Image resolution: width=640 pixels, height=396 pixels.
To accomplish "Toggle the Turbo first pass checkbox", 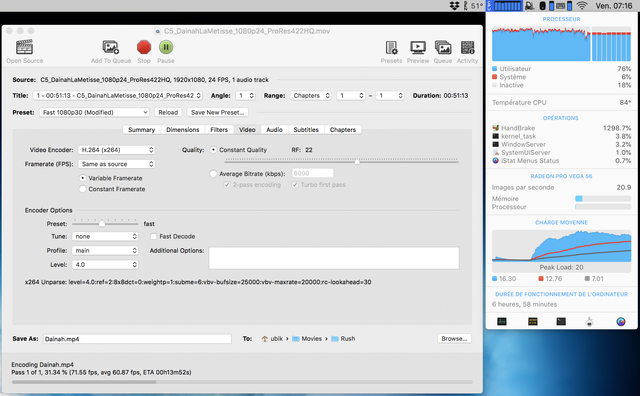I will pos(295,185).
